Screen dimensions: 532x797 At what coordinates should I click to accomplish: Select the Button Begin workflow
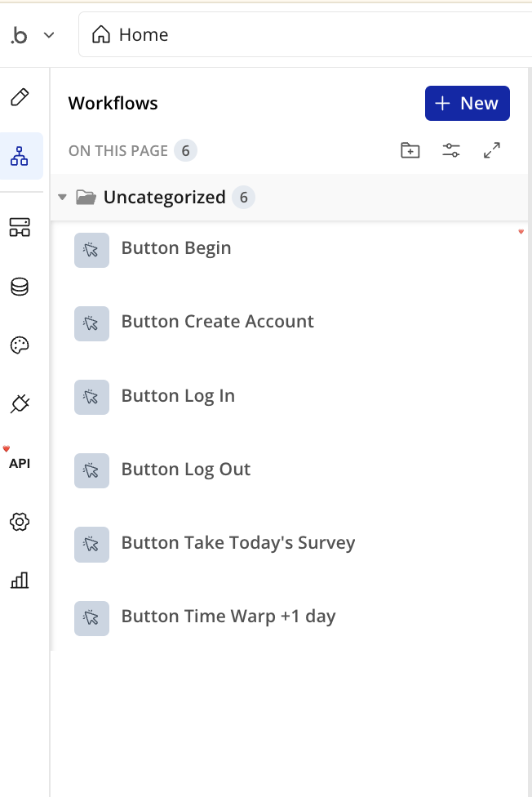tap(290, 249)
